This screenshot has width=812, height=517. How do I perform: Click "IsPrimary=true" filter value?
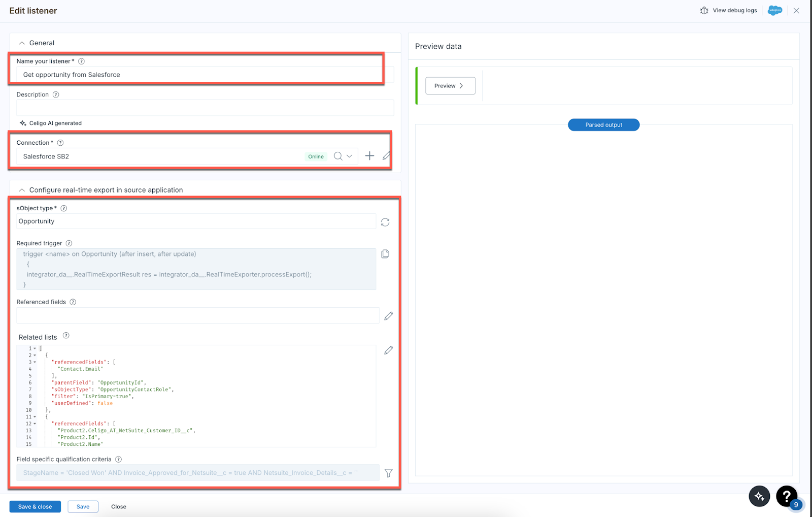[107, 396]
